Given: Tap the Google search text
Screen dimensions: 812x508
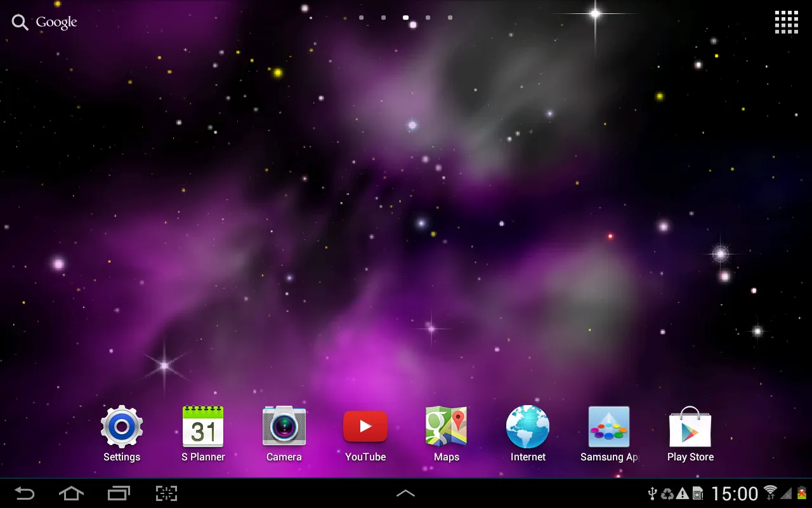Looking at the screenshot, I should [x=56, y=22].
